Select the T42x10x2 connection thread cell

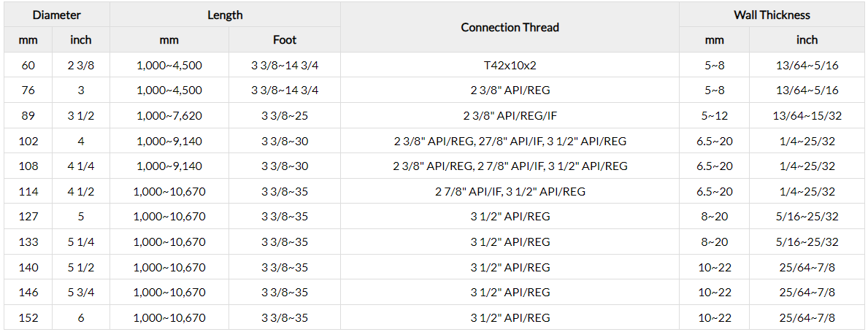tap(510, 66)
